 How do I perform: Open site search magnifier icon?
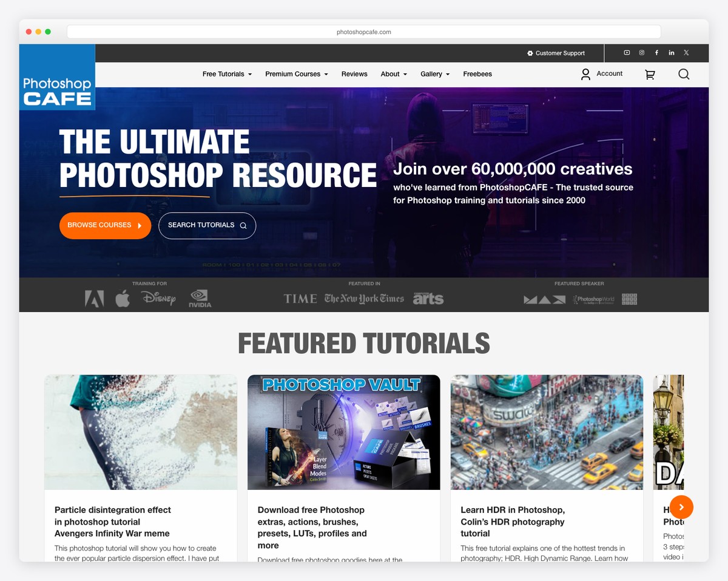(x=684, y=74)
